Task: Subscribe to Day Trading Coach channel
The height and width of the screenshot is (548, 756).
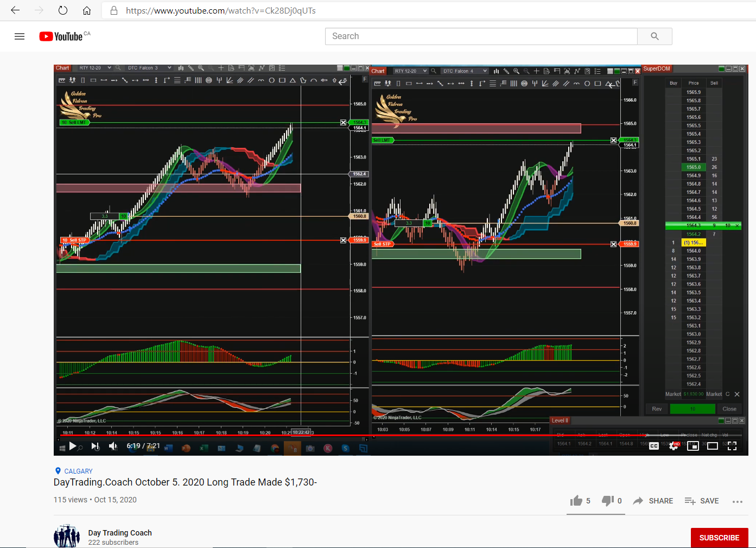Action: (x=719, y=538)
